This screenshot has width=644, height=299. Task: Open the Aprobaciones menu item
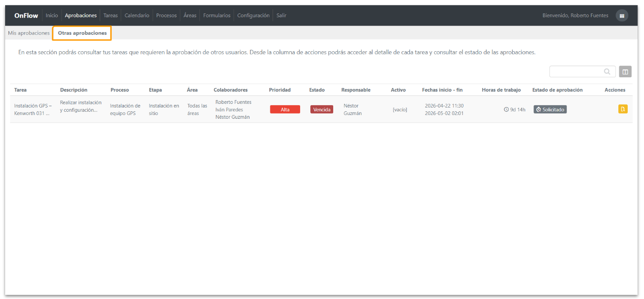(81, 15)
